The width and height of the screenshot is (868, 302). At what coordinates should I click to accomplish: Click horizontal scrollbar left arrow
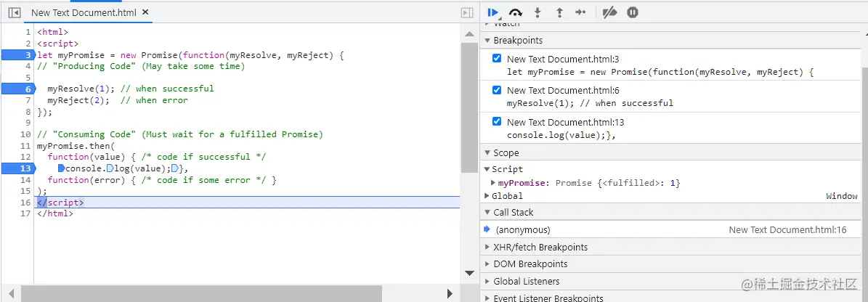pos(10,293)
